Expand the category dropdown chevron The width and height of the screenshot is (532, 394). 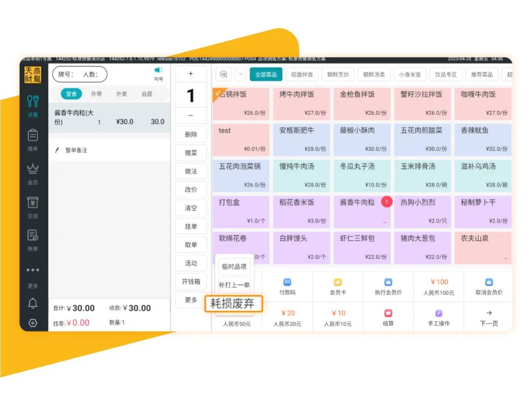[x=240, y=74]
